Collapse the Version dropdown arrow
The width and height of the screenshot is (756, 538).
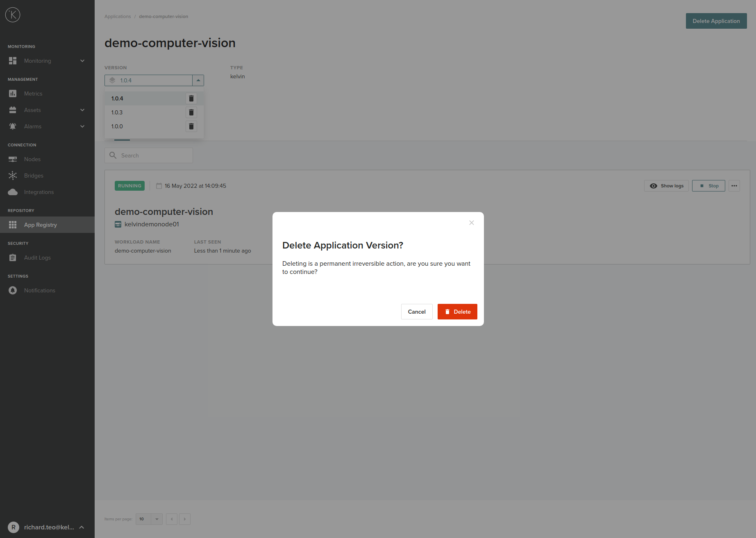tap(198, 80)
